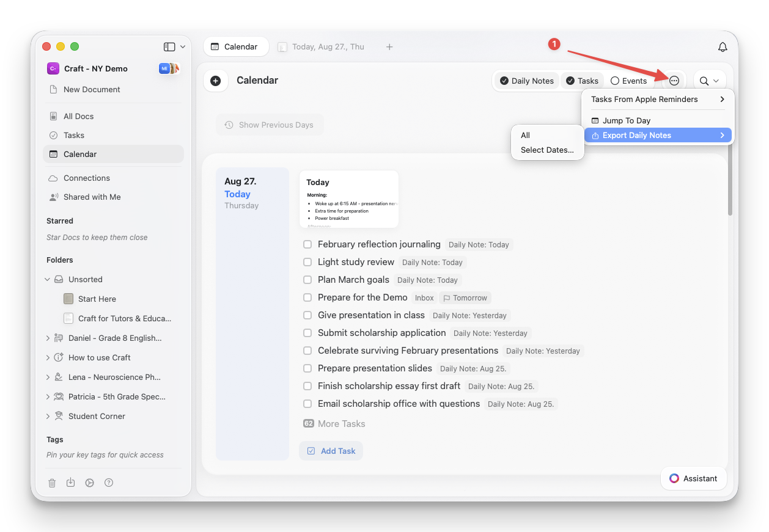Viewport: 769px width, 532px height.
Task: Switch to the Calendar tab
Action: point(235,47)
